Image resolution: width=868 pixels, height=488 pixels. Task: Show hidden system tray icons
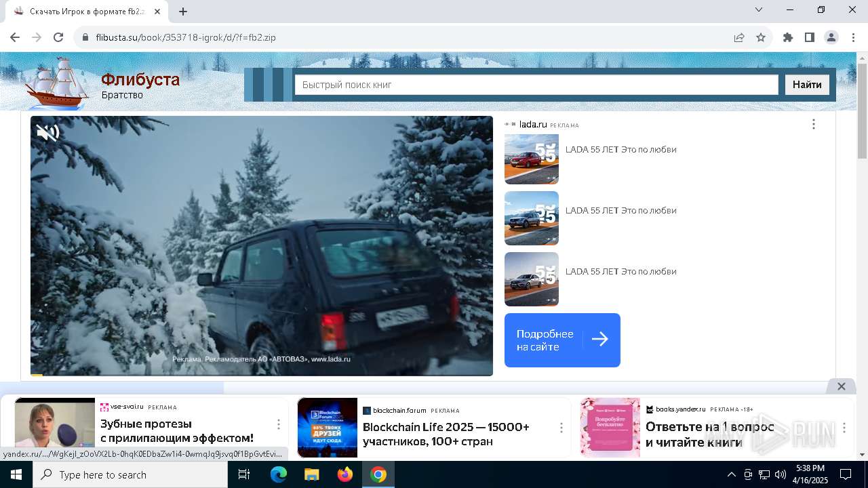[731, 474]
